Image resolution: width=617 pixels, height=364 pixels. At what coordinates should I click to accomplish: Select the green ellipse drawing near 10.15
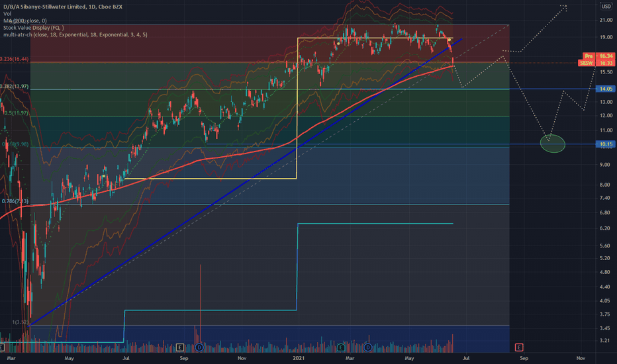click(553, 143)
